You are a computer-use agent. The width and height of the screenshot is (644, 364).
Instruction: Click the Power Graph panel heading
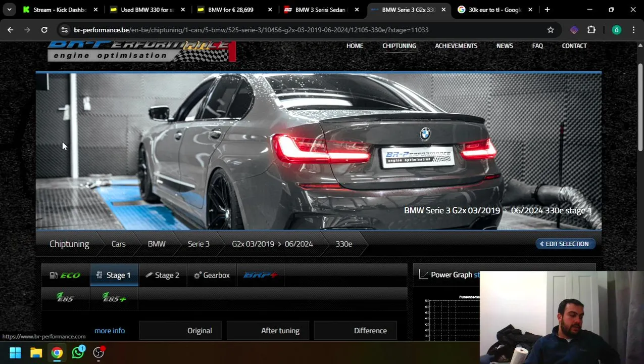pos(455,275)
